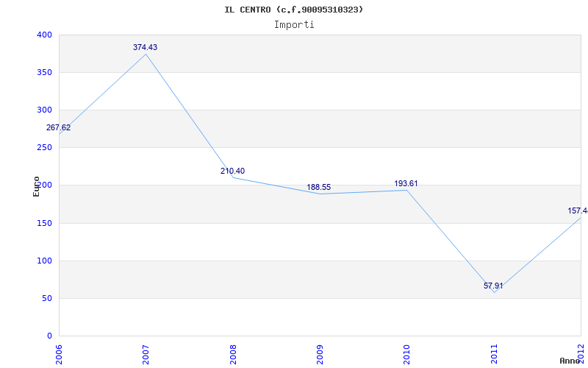Click the 400 y-axis tick label

coord(44,35)
